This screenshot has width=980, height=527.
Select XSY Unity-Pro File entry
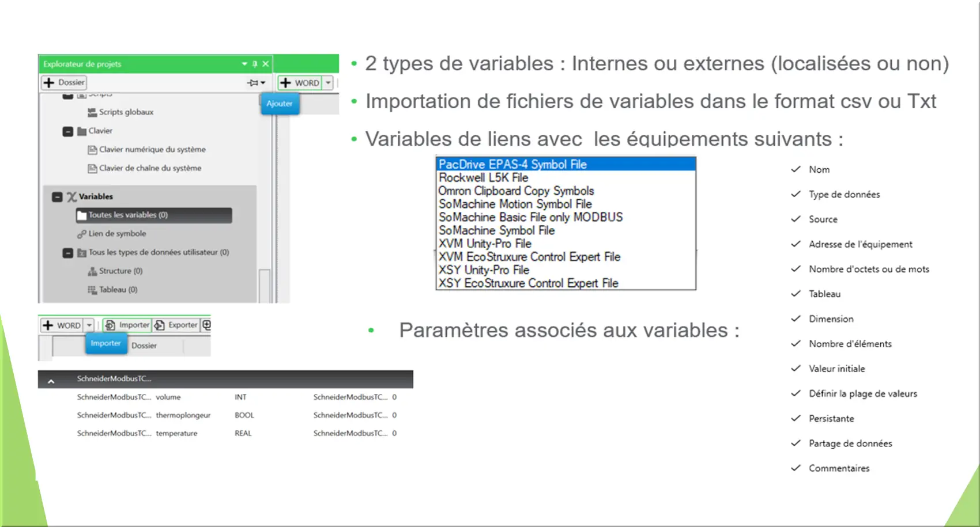coord(566,270)
